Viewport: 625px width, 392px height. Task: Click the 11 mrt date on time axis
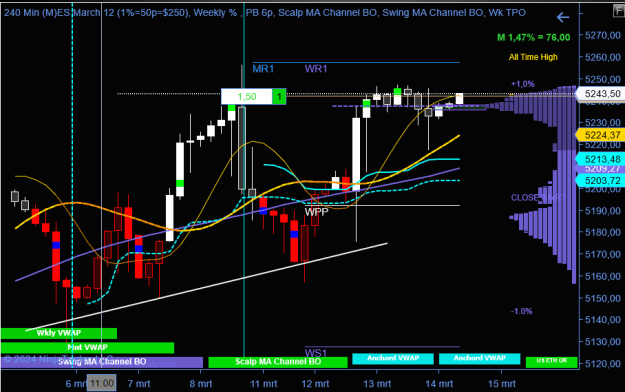263,384
